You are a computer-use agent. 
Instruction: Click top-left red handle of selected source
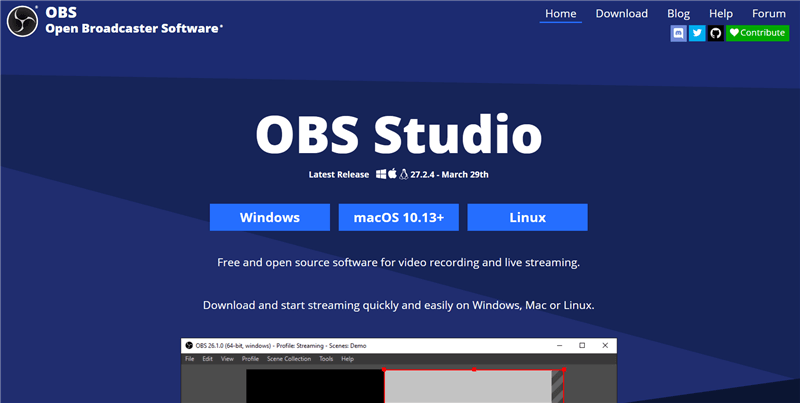(384, 369)
